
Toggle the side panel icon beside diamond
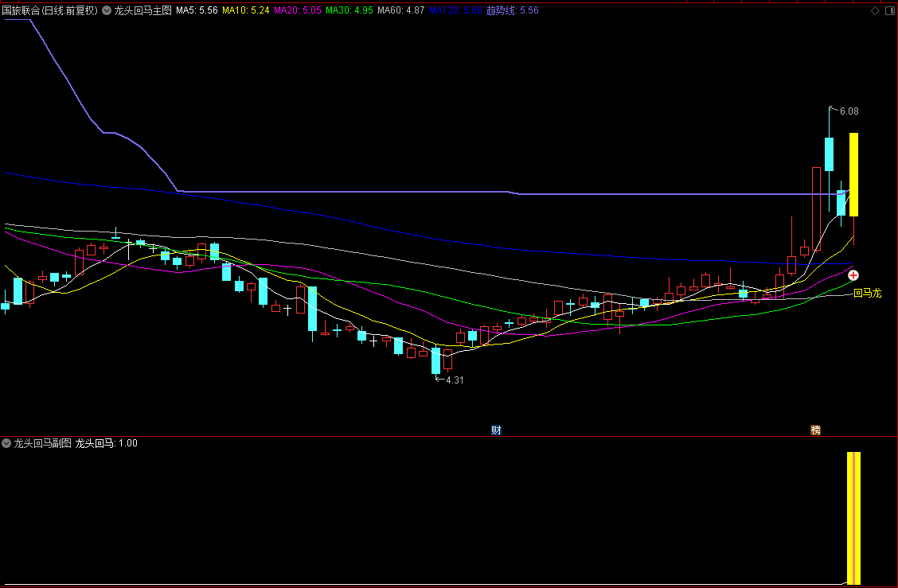(891, 10)
